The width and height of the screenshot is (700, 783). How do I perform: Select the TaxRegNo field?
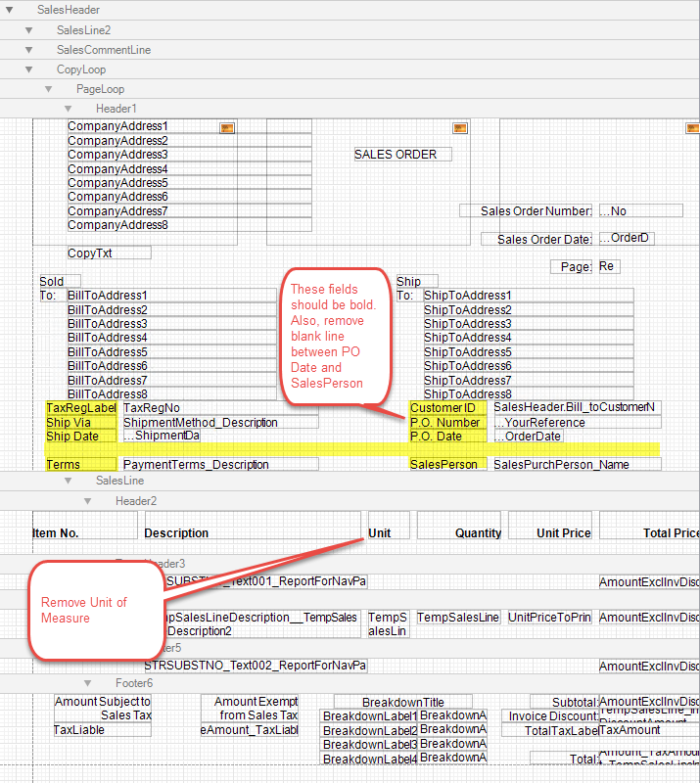[x=220, y=408]
